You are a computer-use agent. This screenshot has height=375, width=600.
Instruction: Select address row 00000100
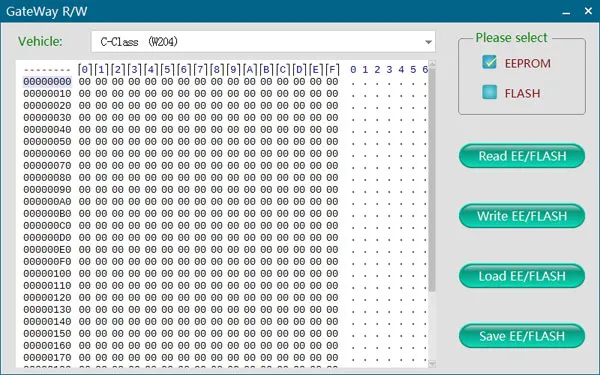pyautogui.click(x=47, y=274)
